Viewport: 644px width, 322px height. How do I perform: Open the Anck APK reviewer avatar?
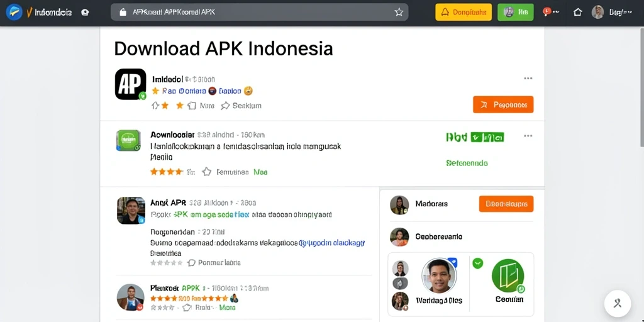(131, 210)
